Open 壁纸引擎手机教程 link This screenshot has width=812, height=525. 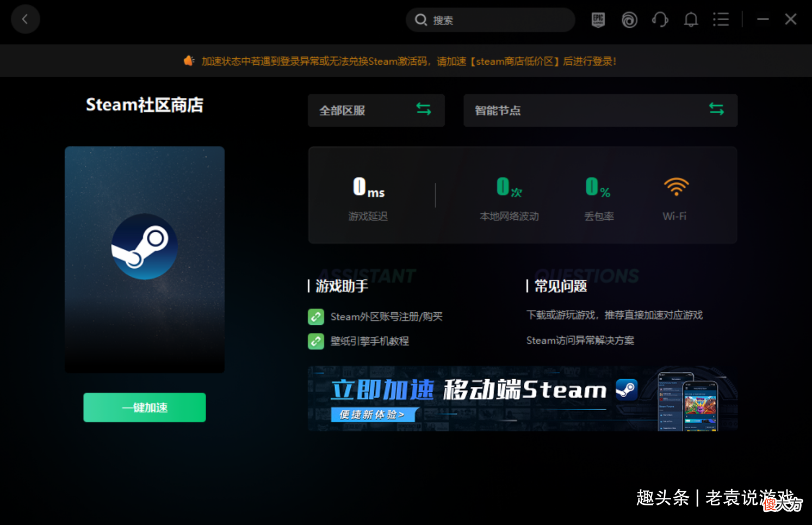pyautogui.click(x=369, y=341)
